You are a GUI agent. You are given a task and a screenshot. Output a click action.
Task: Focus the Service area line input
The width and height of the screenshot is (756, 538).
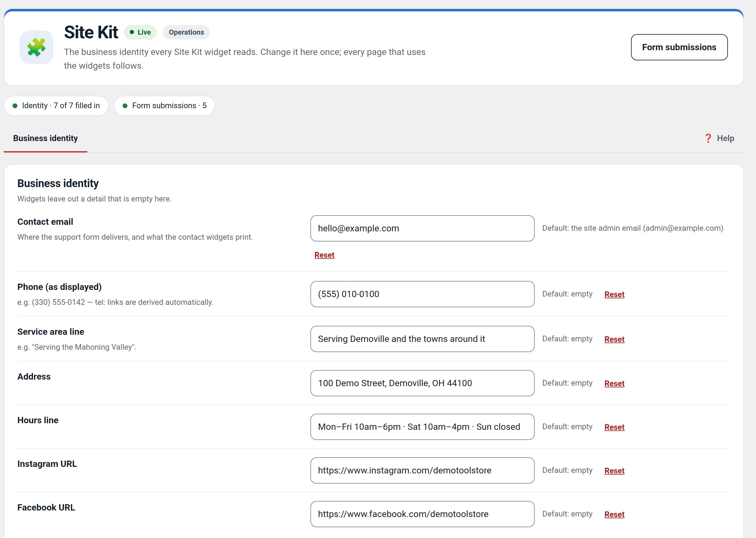coord(422,339)
